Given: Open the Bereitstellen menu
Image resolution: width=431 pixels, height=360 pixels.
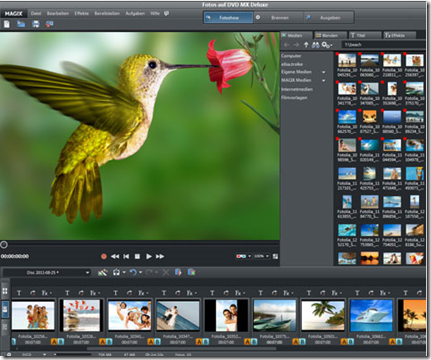Looking at the screenshot, I should pyautogui.click(x=107, y=13).
